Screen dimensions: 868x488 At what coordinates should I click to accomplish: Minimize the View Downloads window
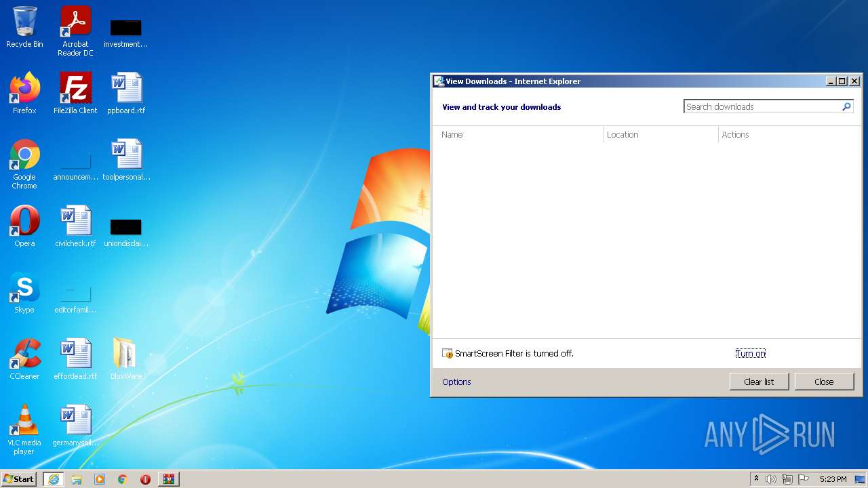[831, 81]
